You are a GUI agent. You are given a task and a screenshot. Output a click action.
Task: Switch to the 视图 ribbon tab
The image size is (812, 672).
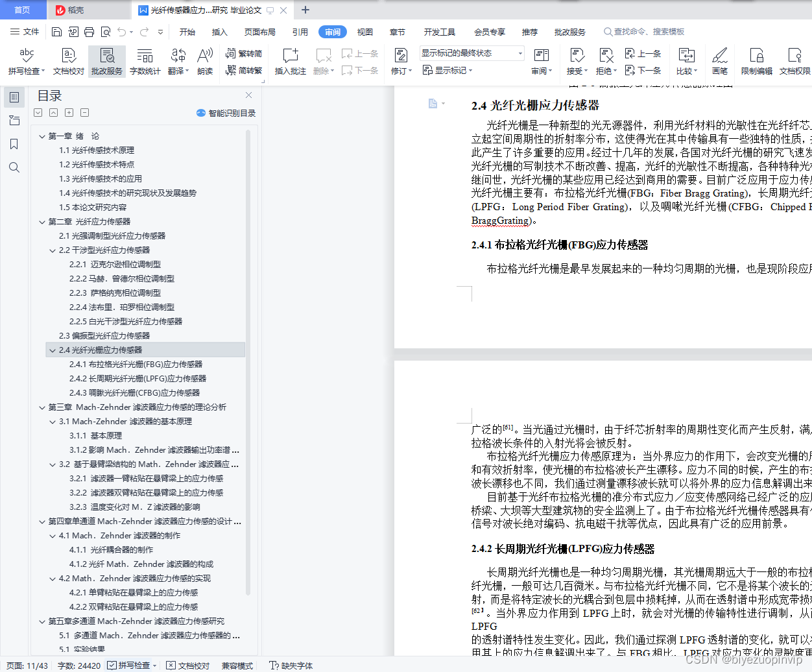365,32
